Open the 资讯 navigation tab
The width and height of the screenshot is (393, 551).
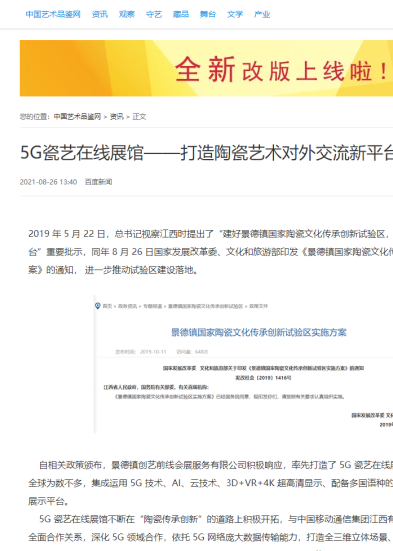(100, 14)
